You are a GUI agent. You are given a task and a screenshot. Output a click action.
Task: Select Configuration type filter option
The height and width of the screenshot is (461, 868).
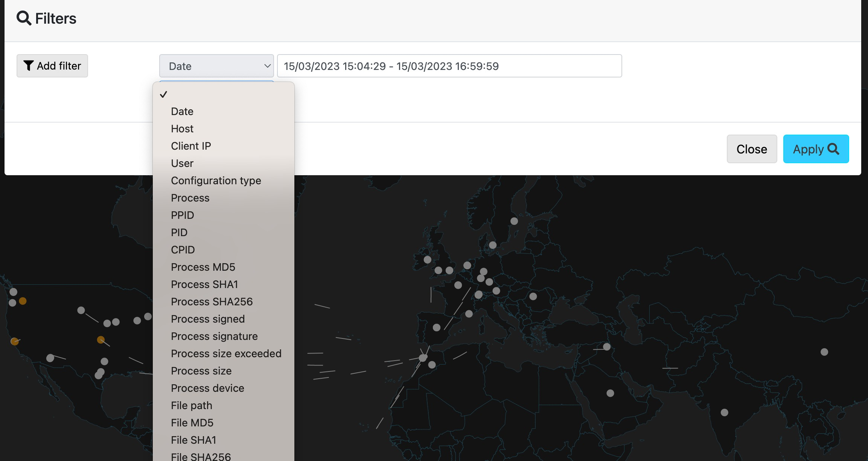coord(216,180)
